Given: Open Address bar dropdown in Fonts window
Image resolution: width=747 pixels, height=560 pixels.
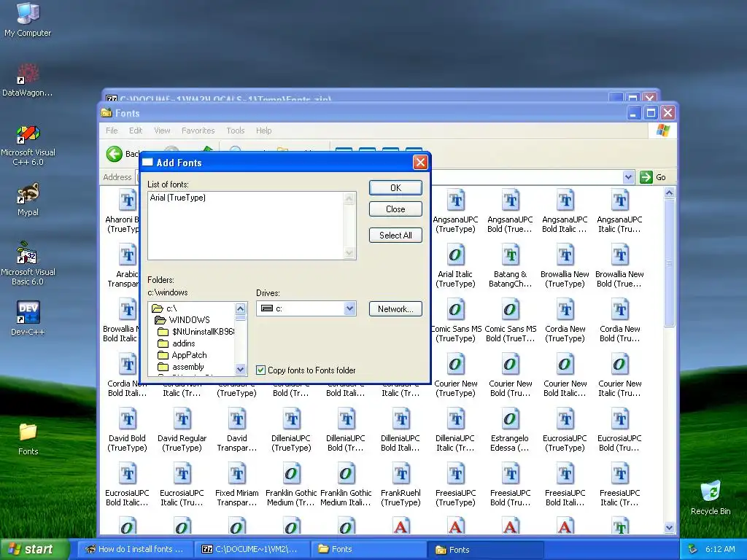Looking at the screenshot, I should 628,177.
